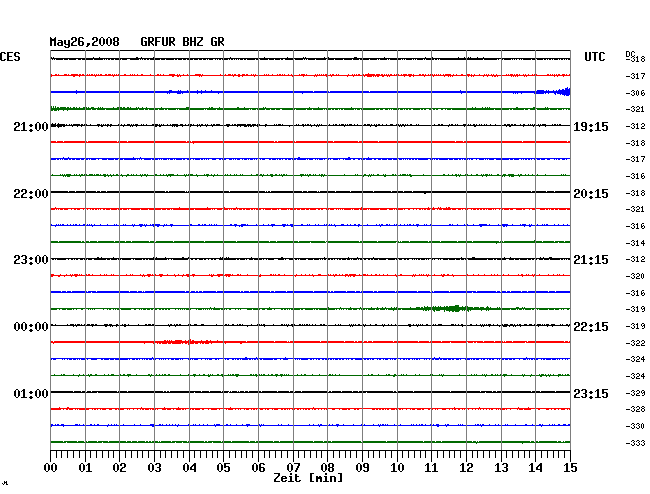Click the DC offset value -306
The width and height of the screenshot is (650, 494).
coord(635,93)
